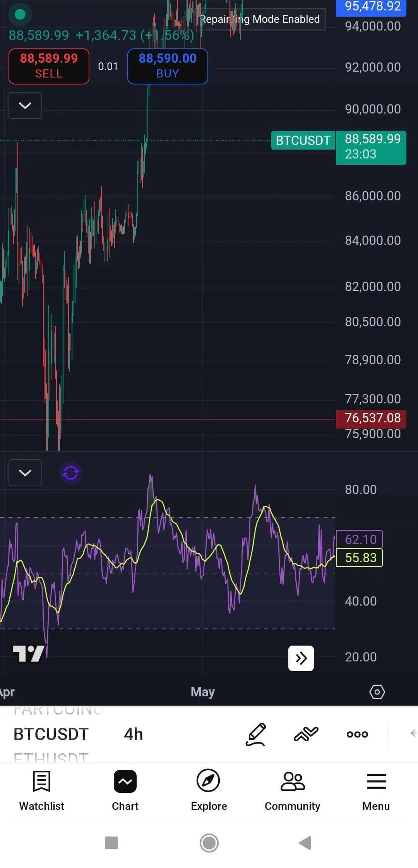This screenshot has height=868, width=418.
Task: Tap the May label on the time axis
Action: 203,692
